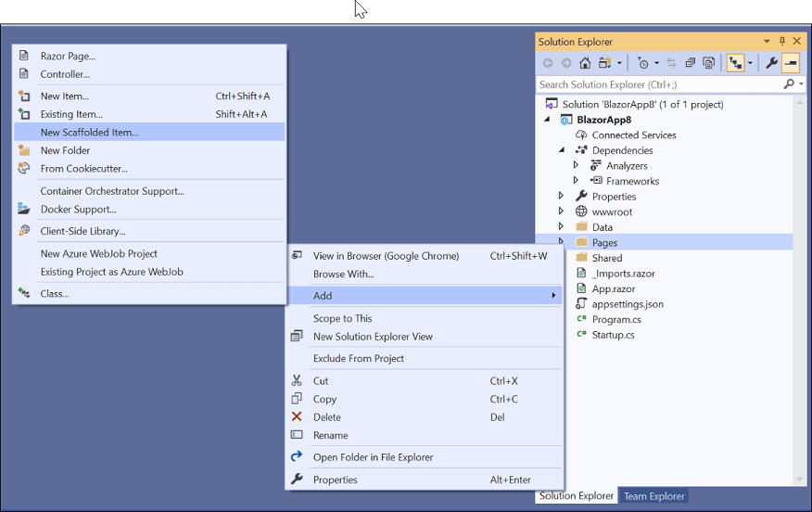Toggle the Preview Selected Items button
This screenshot has width=812, height=512.
click(791, 63)
